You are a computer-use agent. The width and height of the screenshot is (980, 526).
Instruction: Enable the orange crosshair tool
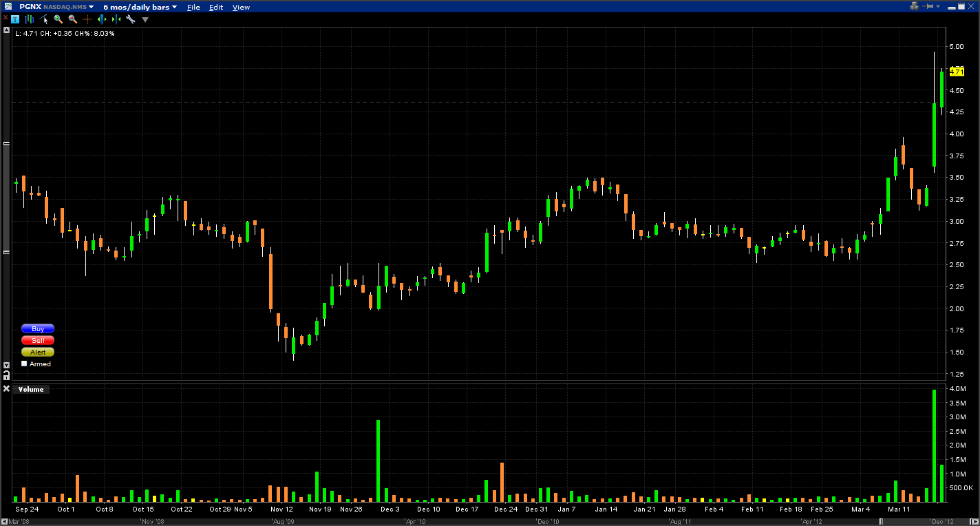87,19
